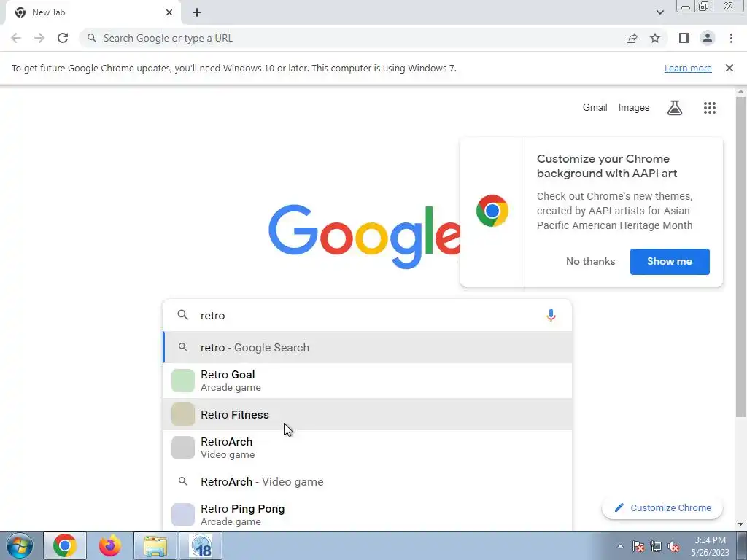This screenshot has width=747, height=560.
Task: Open the Learn more link
Action: click(x=688, y=68)
